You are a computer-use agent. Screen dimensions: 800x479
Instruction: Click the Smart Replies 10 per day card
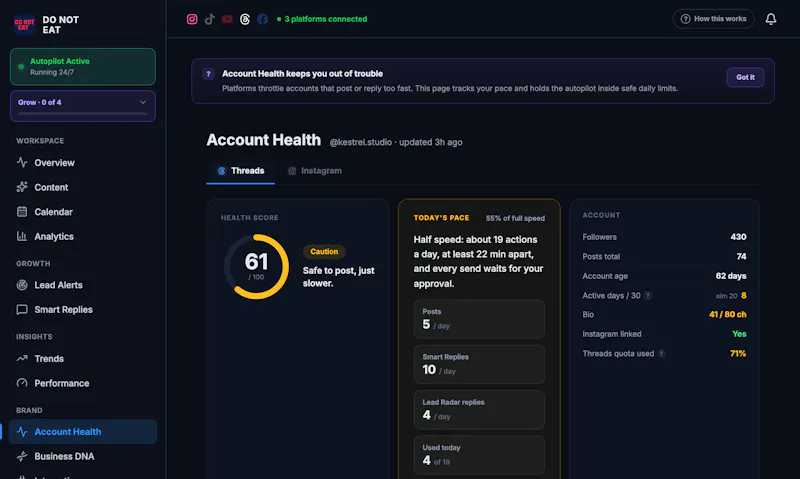coord(479,364)
